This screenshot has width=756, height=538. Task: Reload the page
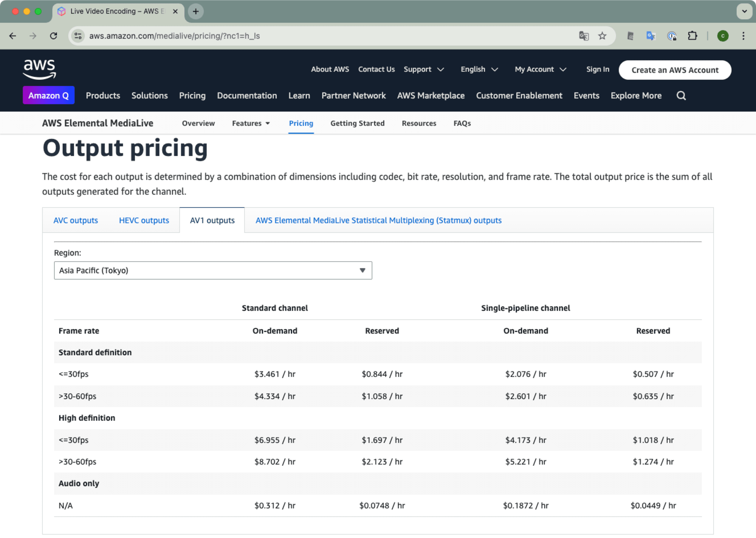point(54,36)
